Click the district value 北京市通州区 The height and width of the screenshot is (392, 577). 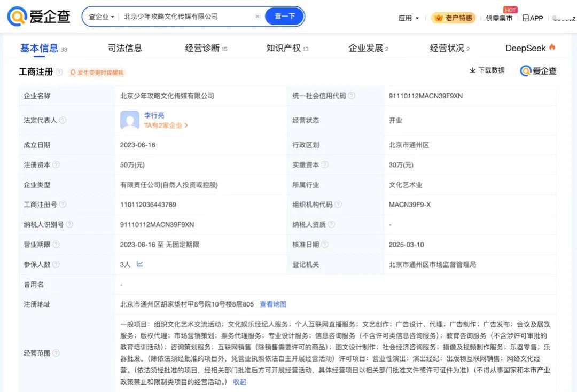point(409,145)
